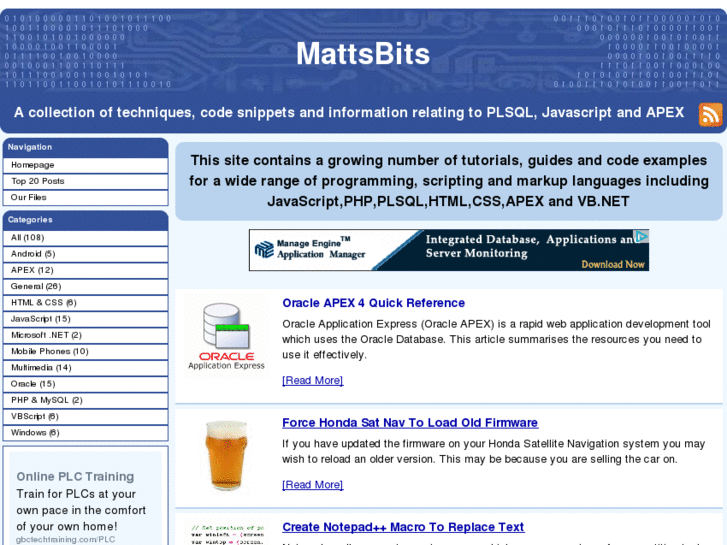
Task: Click Online PLC Training ad heading
Action: pos(75,477)
